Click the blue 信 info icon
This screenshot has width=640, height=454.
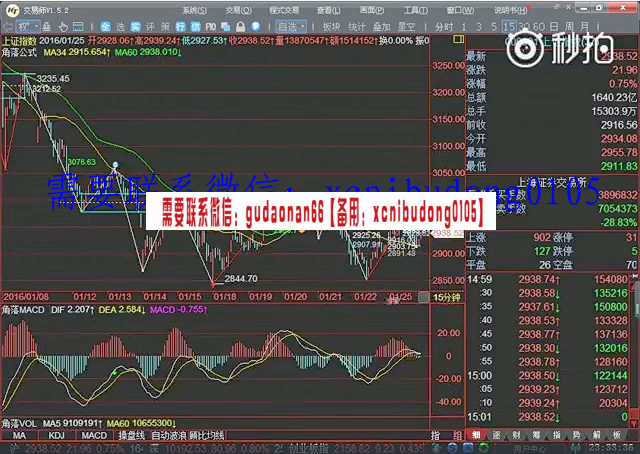[x=196, y=27]
